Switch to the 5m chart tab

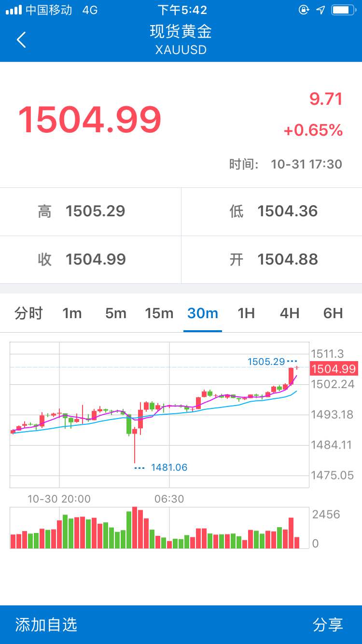coord(115,313)
